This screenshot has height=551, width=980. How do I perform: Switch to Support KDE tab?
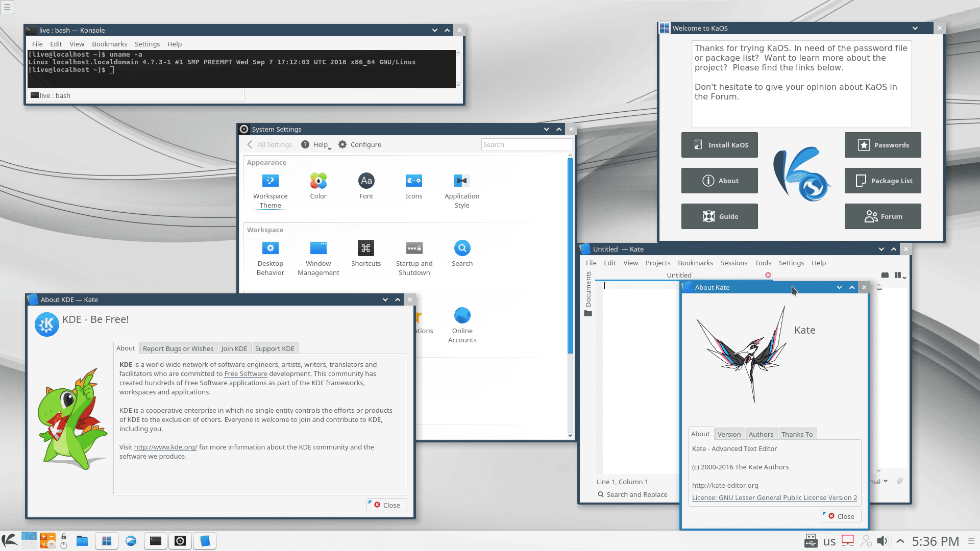coord(275,348)
